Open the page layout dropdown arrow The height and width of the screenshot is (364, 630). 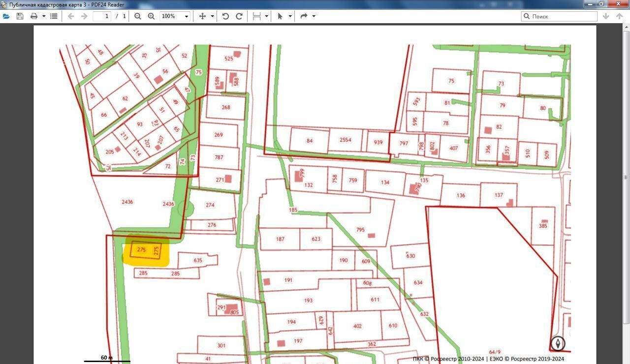click(x=266, y=16)
